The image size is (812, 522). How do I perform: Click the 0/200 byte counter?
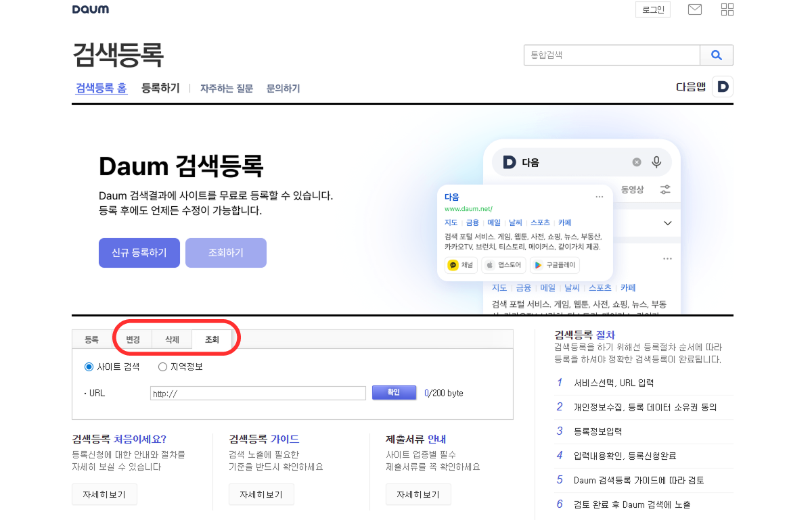pos(444,393)
